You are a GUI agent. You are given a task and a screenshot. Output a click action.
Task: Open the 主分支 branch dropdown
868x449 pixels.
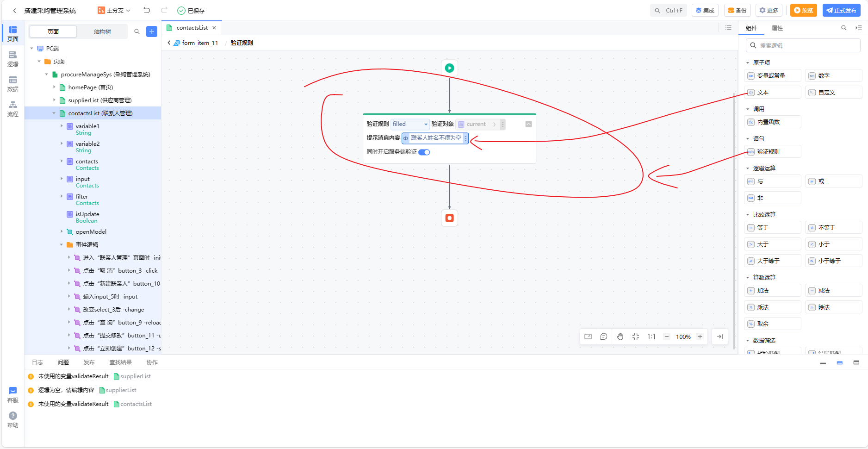click(114, 10)
